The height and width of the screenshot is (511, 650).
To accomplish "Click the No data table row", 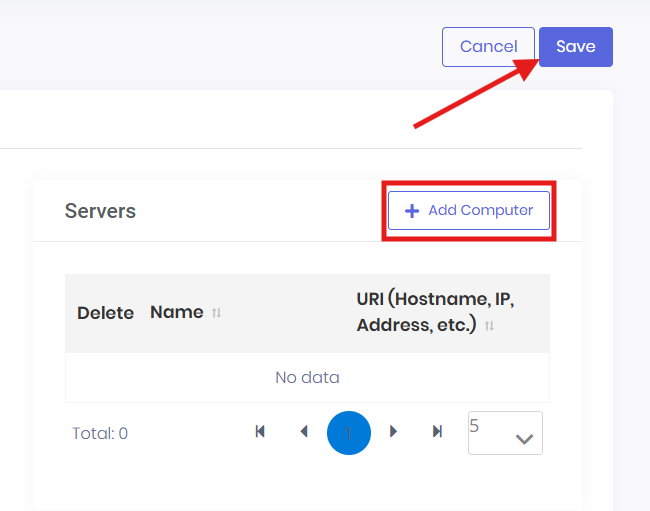I will pos(307,378).
